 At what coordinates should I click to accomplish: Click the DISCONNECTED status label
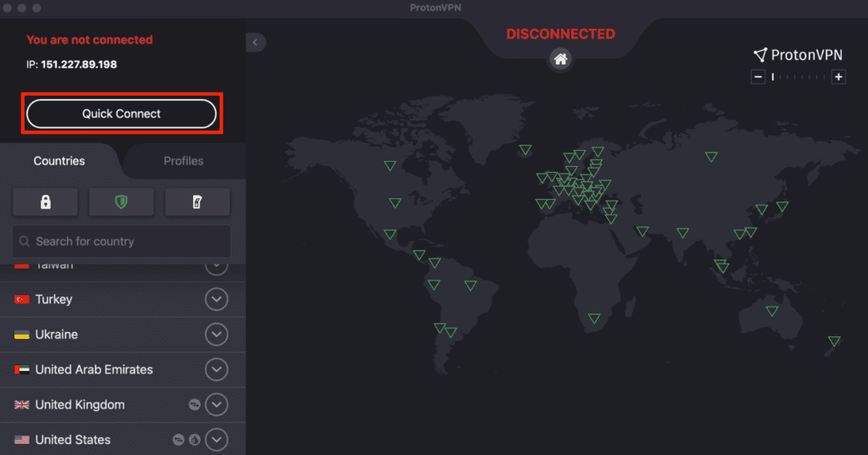coord(560,34)
